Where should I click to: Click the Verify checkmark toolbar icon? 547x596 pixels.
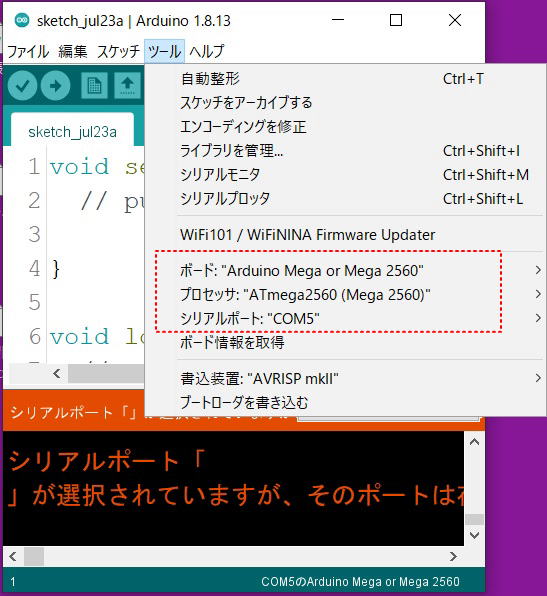22,86
